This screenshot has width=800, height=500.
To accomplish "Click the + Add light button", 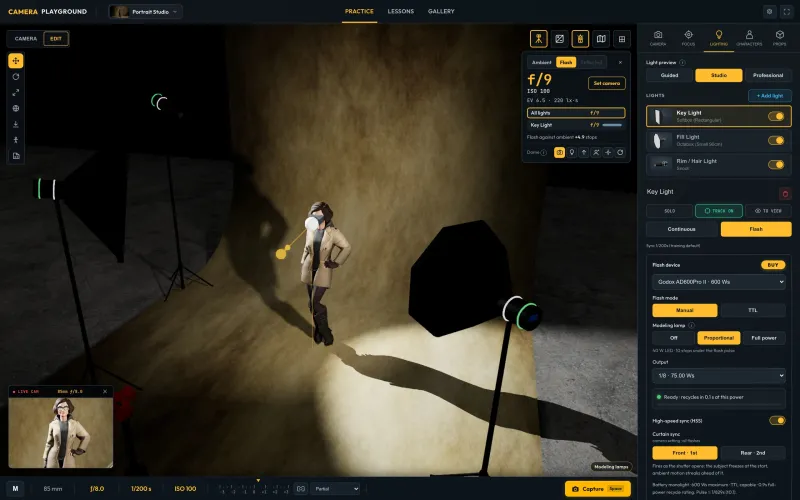I will [x=770, y=95].
